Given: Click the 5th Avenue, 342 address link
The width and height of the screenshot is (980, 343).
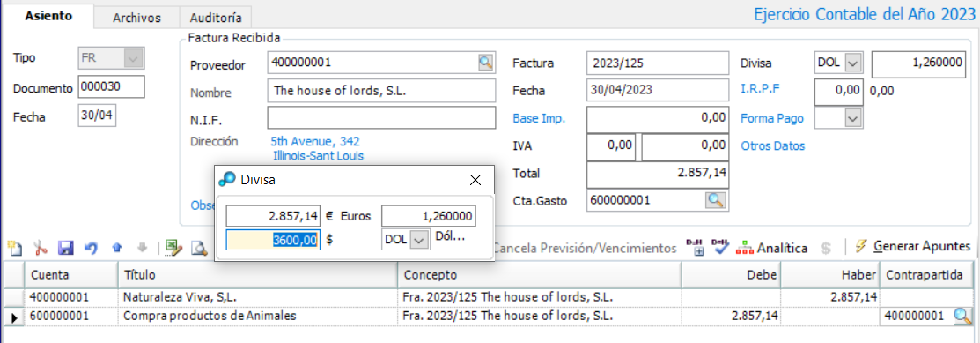Looking at the screenshot, I should (x=315, y=141).
